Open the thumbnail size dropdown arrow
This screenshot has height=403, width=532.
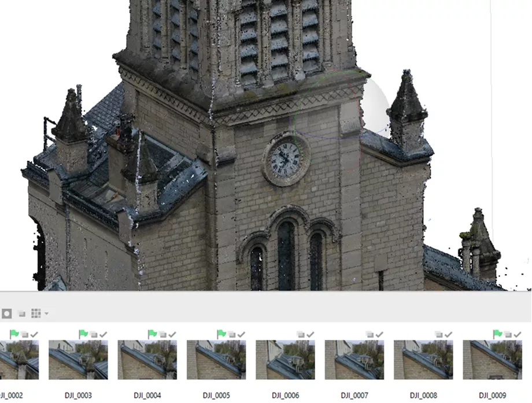tap(46, 312)
